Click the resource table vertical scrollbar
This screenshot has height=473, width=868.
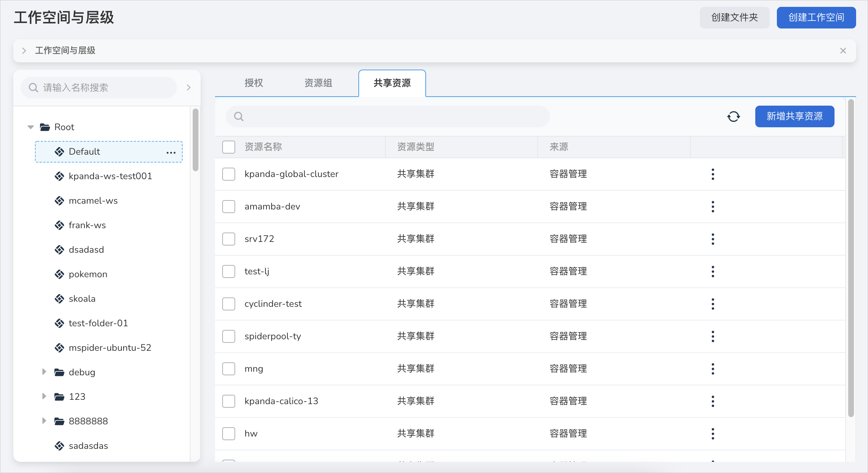click(851, 258)
